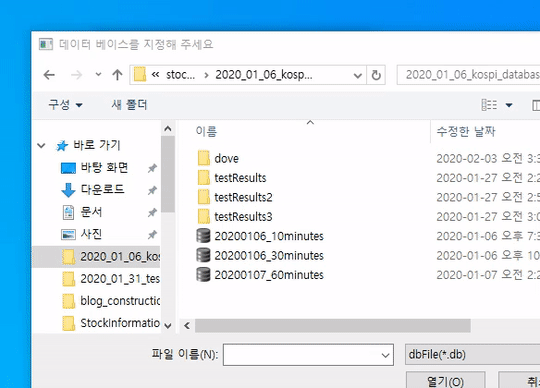
Task: Click pin icon next to 다운로드
Action: tap(152, 190)
